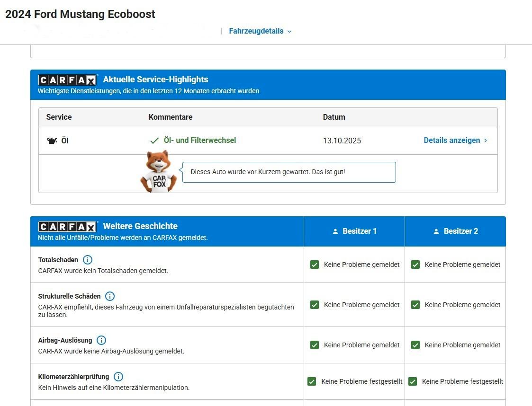Click the Datum column header
The image size is (532, 406).
tap(334, 117)
